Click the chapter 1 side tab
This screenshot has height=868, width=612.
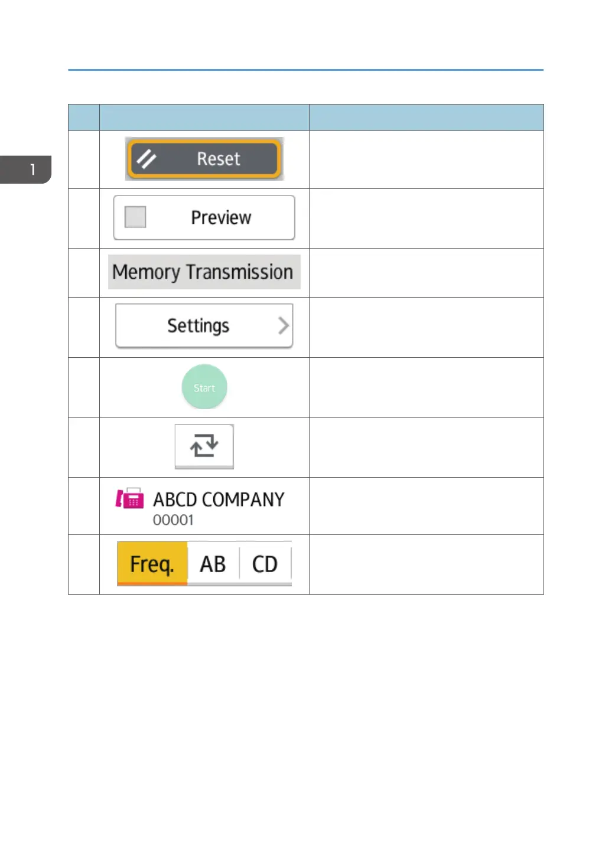26,170
